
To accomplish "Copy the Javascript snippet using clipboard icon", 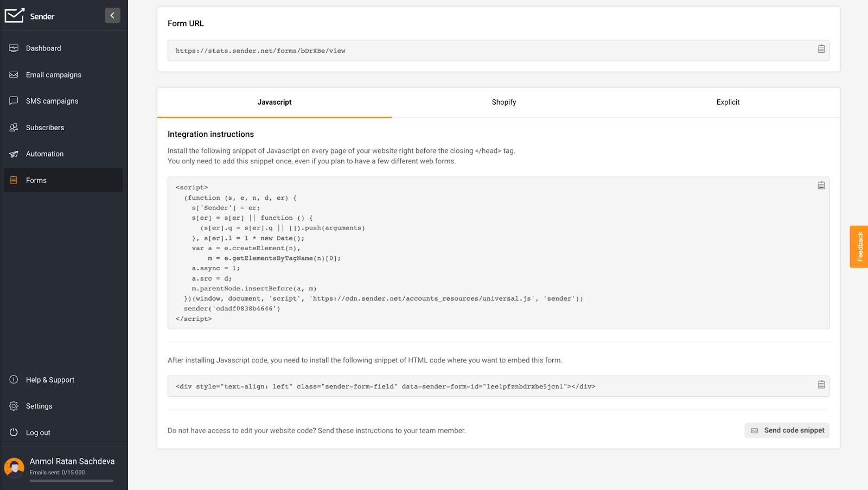I will (821, 186).
